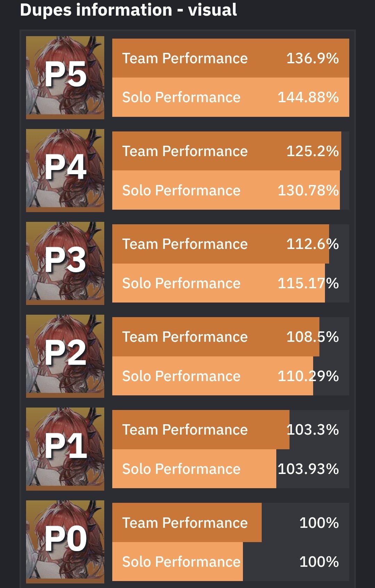Select the P3 dupe portrait

[65, 263]
